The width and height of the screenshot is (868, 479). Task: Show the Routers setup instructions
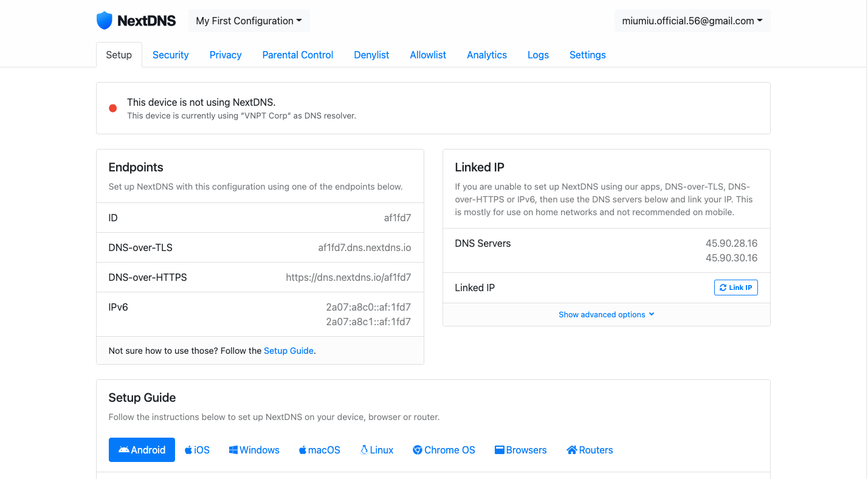pos(589,450)
